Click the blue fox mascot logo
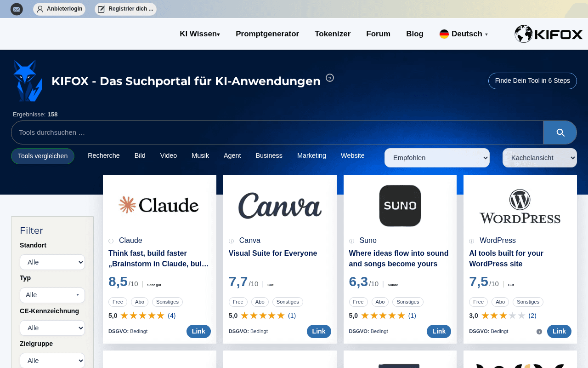This screenshot has height=368, width=588. tap(28, 80)
